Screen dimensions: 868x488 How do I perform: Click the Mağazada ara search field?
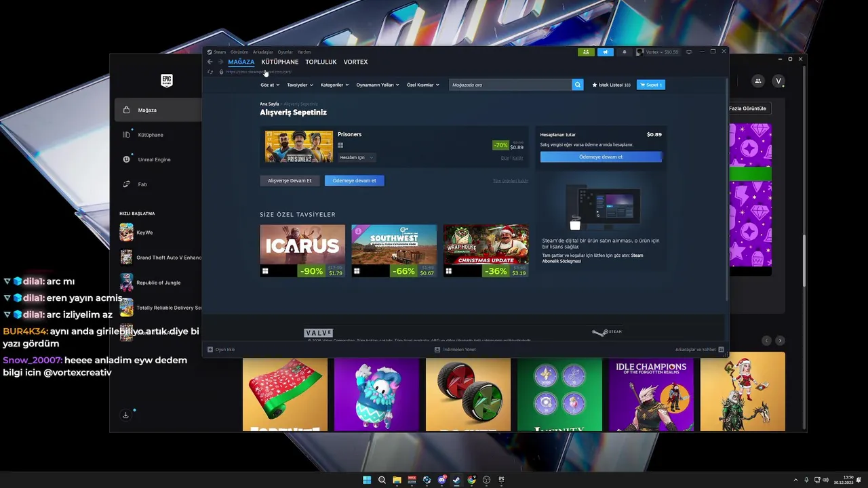click(510, 85)
